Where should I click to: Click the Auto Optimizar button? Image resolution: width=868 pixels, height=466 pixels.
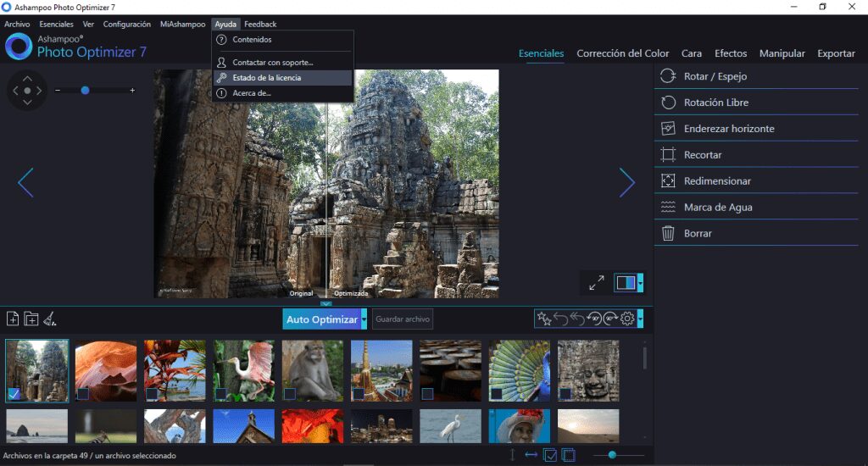(x=321, y=319)
